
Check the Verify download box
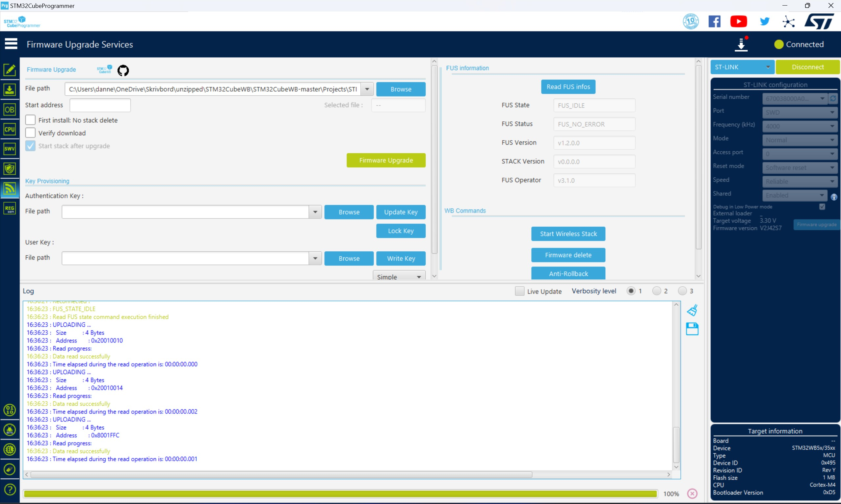pyautogui.click(x=30, y=133)
